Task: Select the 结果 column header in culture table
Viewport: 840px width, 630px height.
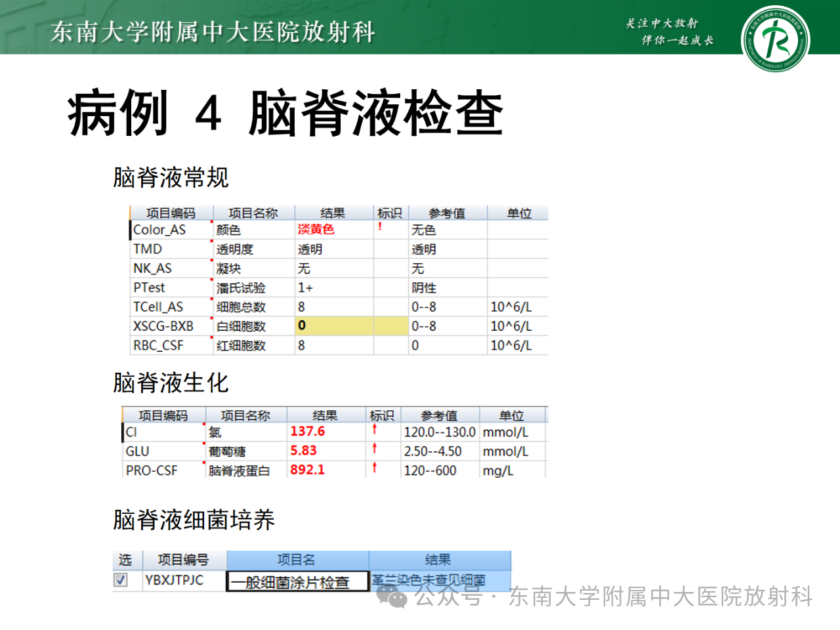Action: click(440, 560)
